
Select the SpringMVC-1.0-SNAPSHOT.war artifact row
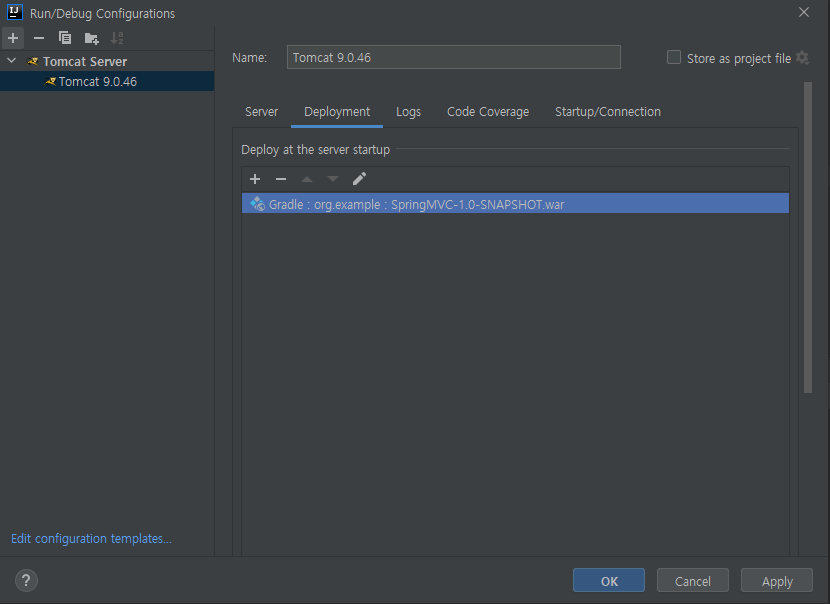point(515,204)
